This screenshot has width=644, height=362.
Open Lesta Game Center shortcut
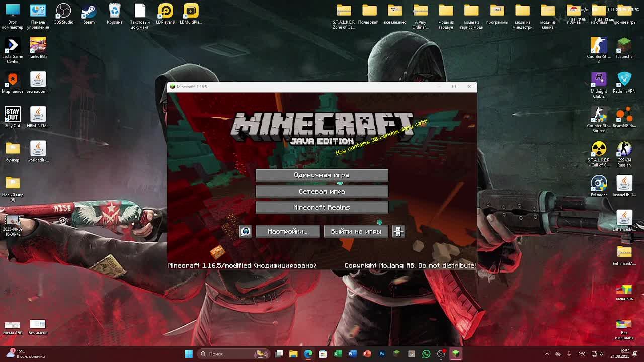click(x=13, y=50)
